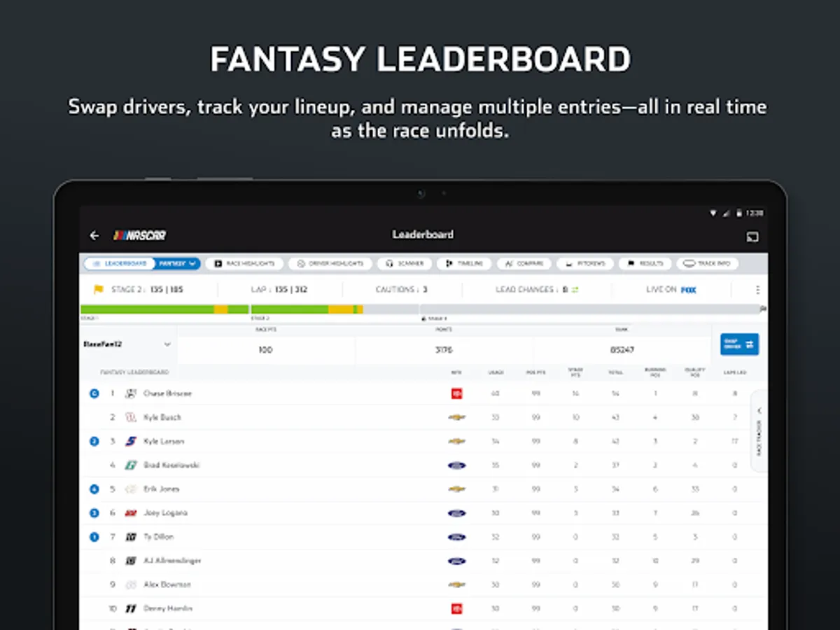Image resolution: width=840 pixels, height=630 pixels.
Task: Expand the Race Tracker side panel
Action: coord(759,431)
